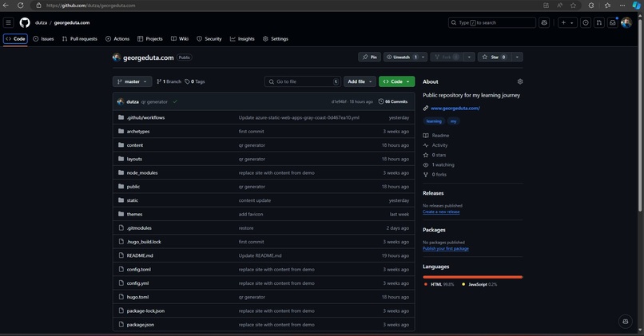Bookmark page with the star icon in address bar

point(574,6)
